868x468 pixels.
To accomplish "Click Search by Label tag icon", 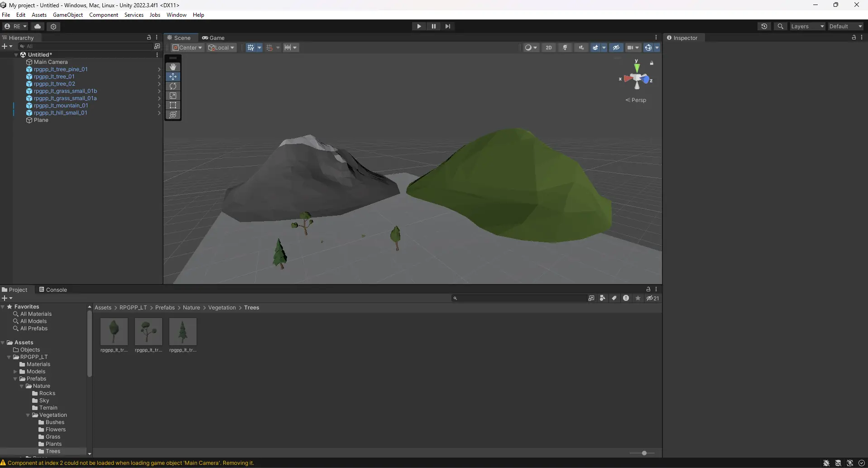I will pos(614,298).
